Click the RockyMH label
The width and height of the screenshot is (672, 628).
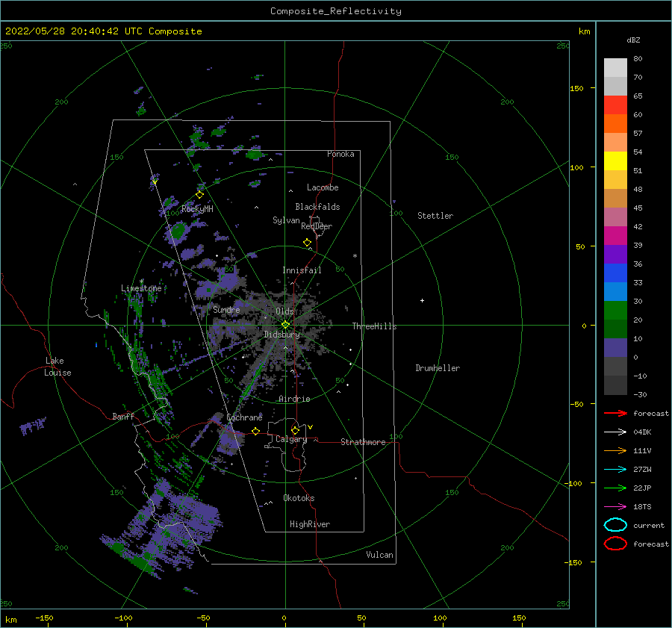click(197, 209)
